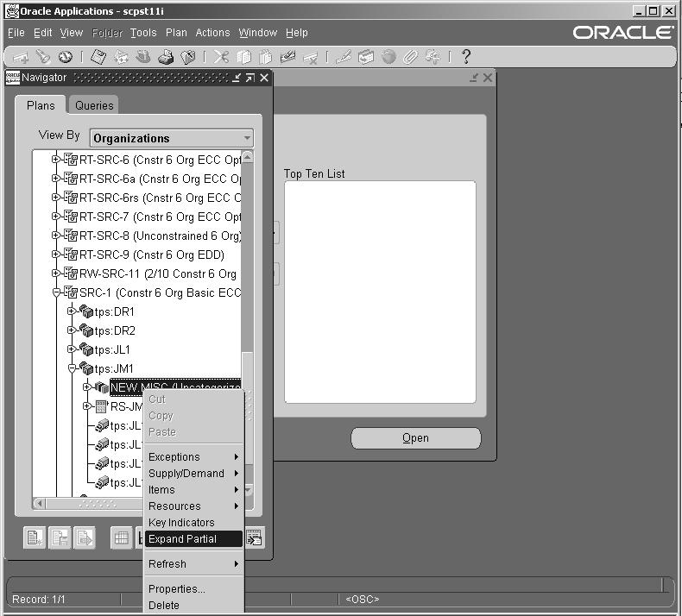The height and width of the screenshot is (616, 682).
Task: Click the Paste clipboard toolbar icon
Action: [265, 57]
